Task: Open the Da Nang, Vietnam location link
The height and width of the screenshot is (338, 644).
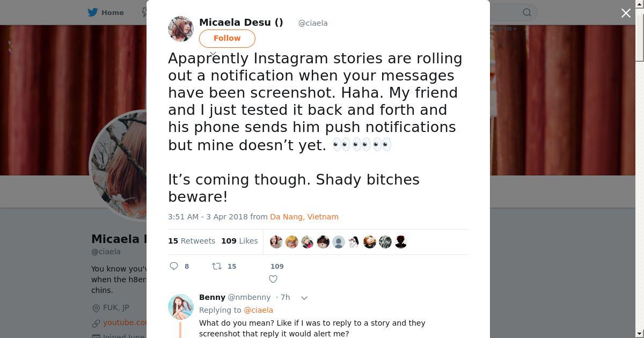Action: click(304, 217)
